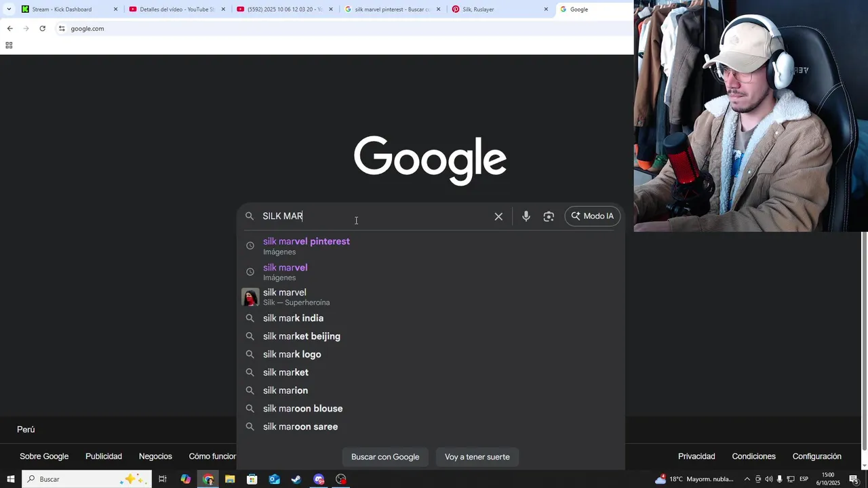Click the Buscar con Google button
The image size is (868, 488).
[385, 457]
